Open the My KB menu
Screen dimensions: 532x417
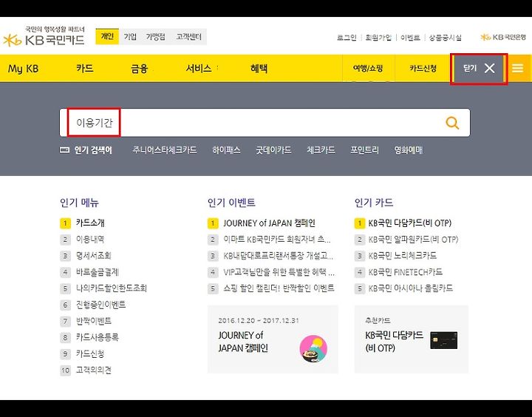pos(23,69)
